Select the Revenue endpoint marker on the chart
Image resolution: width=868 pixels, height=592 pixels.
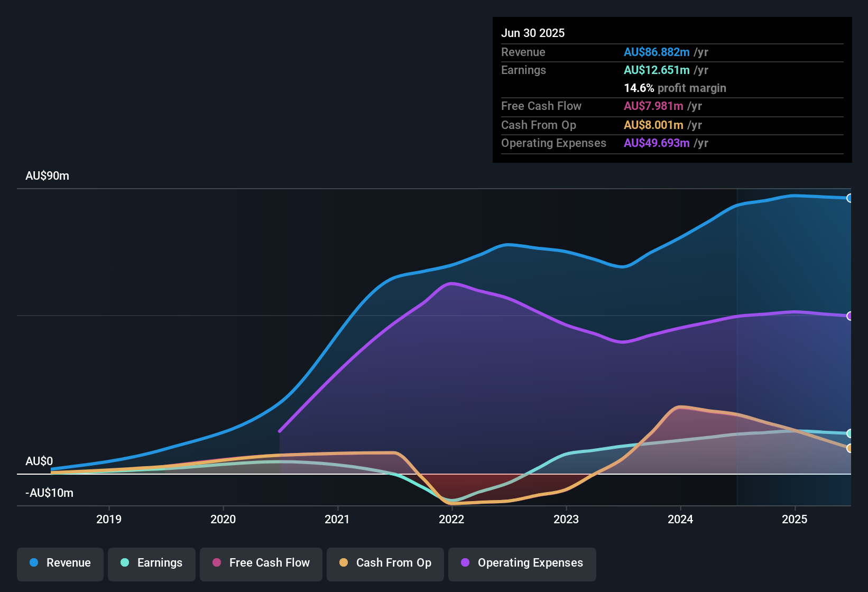tap(850, 198)
